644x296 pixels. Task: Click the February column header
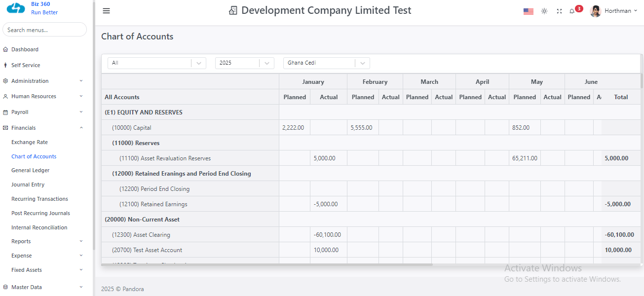(x=375, y=82)
